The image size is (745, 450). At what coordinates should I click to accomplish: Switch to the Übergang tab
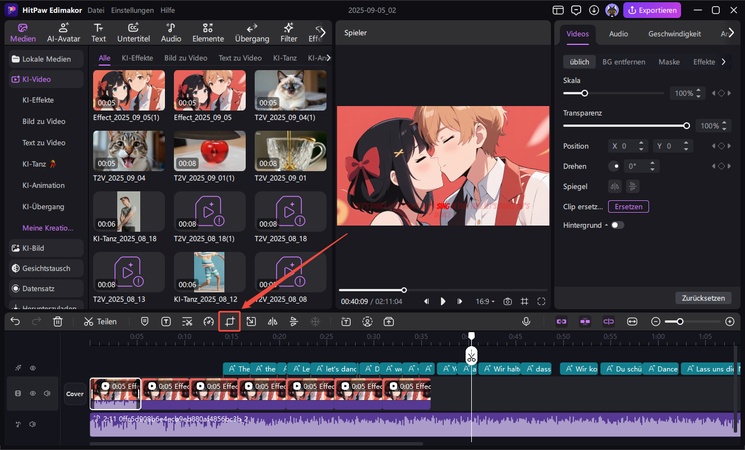(252, 33)
